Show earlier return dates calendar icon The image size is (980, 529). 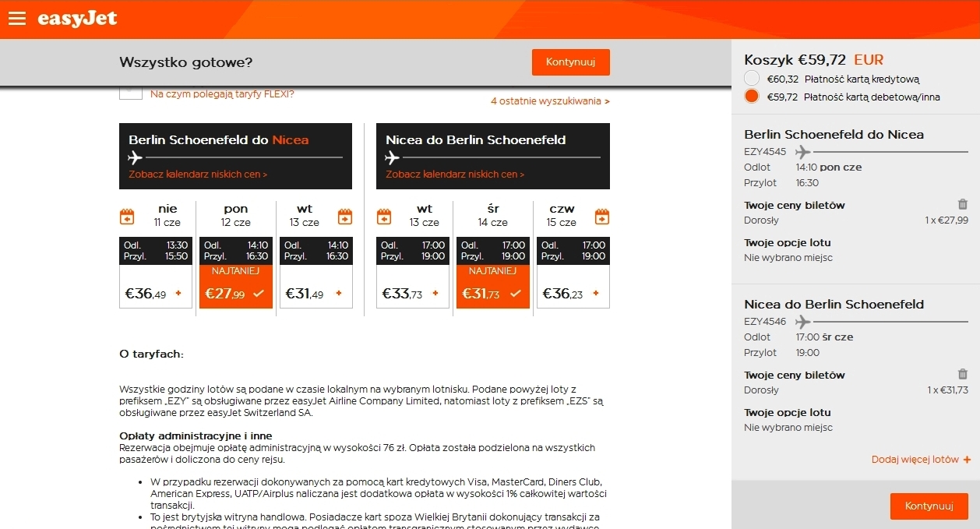[384, 216]
